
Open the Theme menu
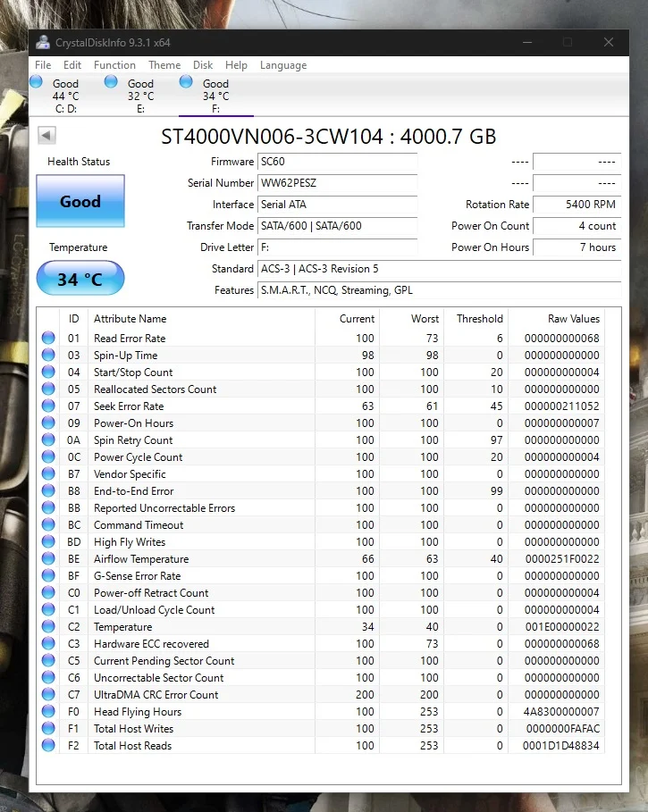point(164,65)
